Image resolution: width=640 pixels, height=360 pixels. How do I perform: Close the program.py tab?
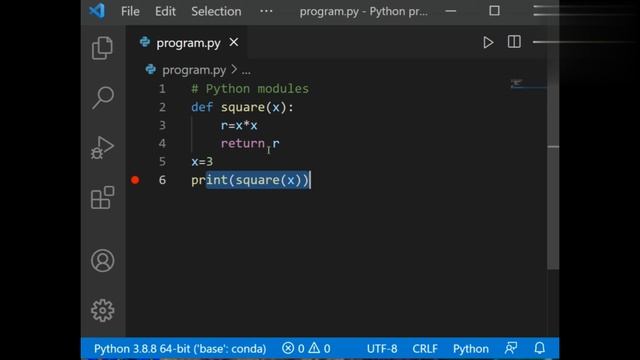234,42
